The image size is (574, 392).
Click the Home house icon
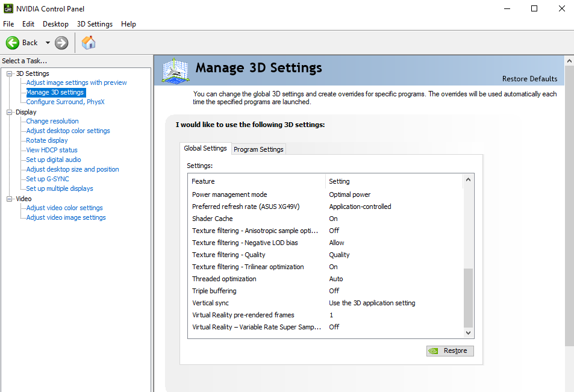pos(89,43)
